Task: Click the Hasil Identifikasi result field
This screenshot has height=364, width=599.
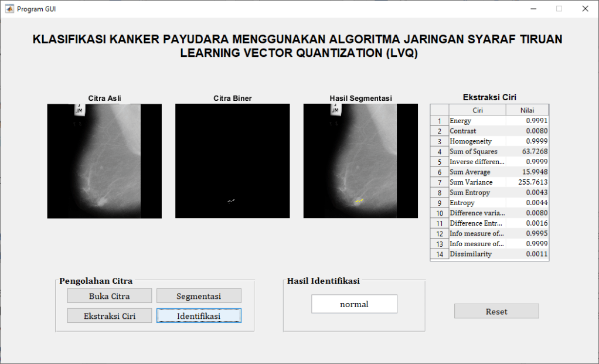Action: coord(354,304)
